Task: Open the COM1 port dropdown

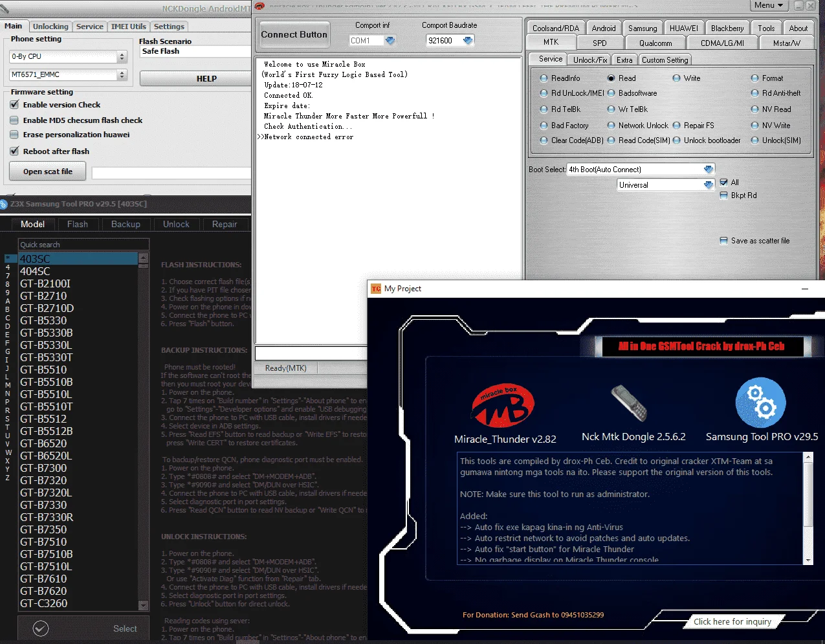Action: (390, 40)
